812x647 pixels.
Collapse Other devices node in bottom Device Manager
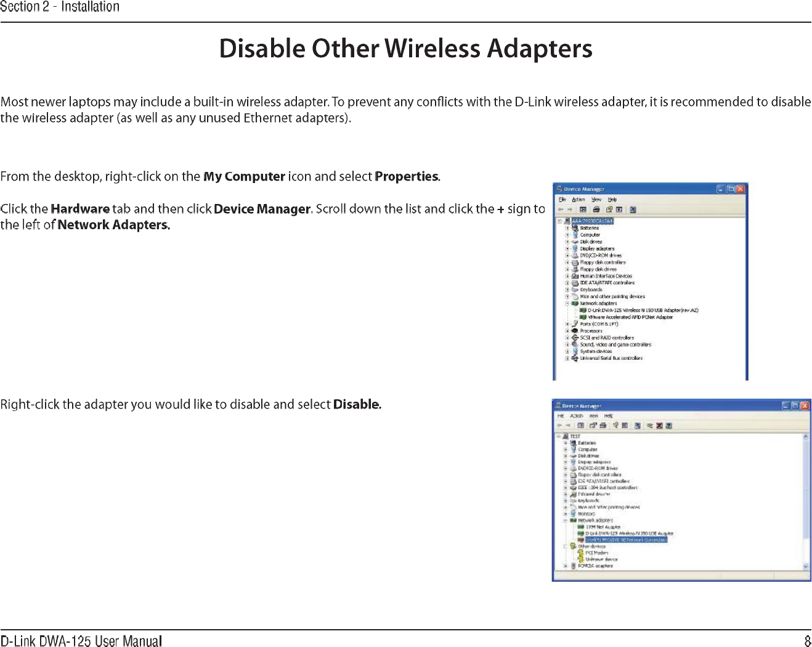(x=566, y=546)
